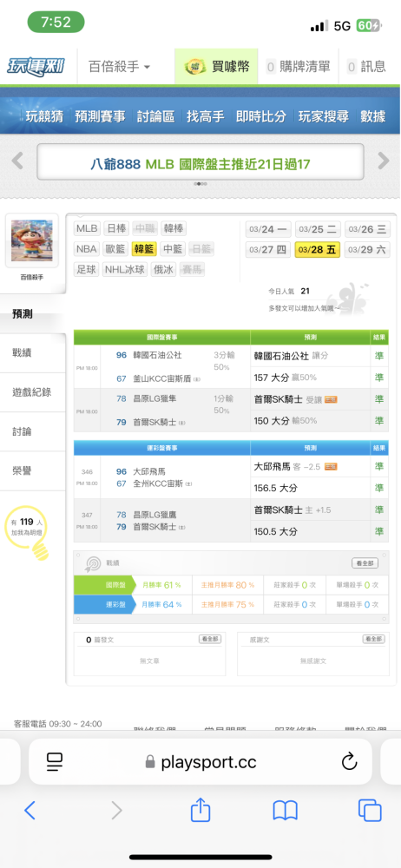Select the 歐籃 league filter

(115, 249)
